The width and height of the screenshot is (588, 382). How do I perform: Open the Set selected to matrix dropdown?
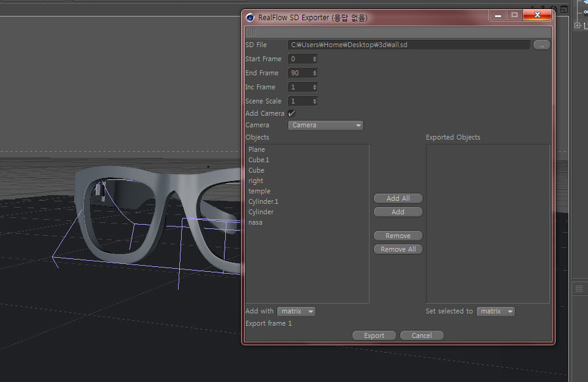(x=496, y=312)
